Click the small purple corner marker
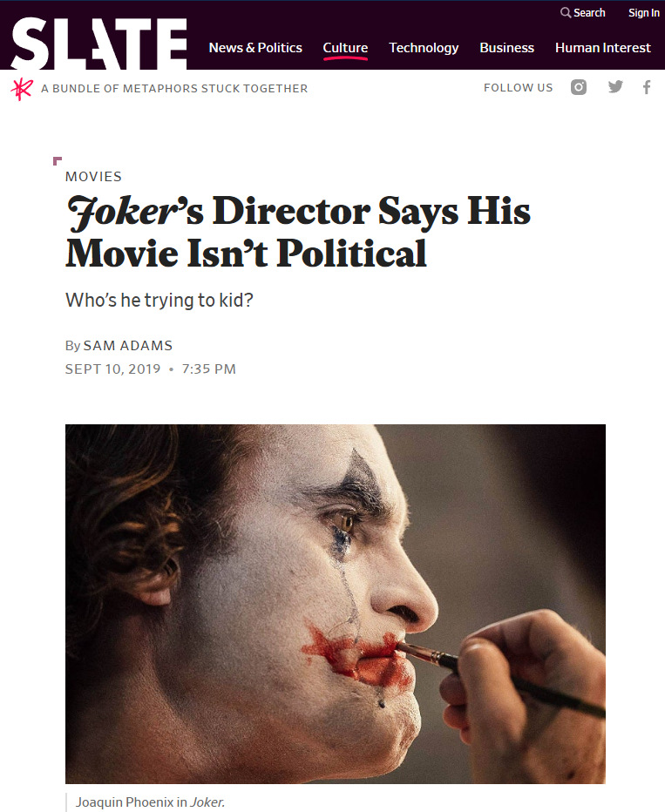The height and width of the screenshot is (812, 665). 58,161
